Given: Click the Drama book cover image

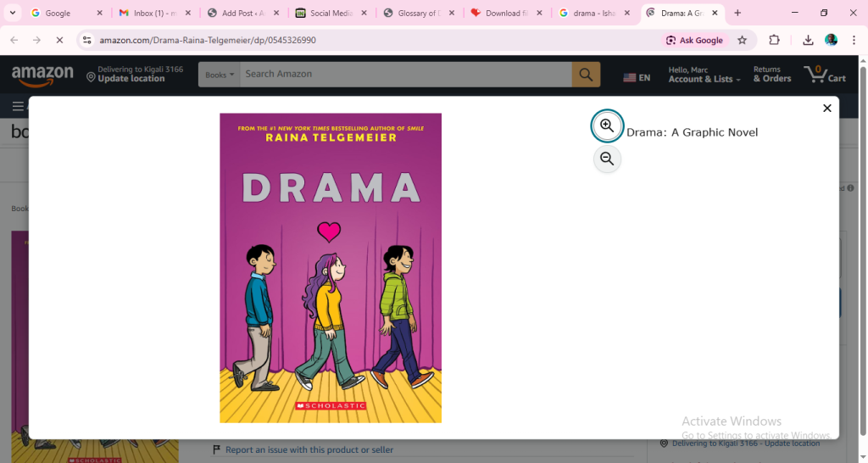Looking at the screenshot, I should (x=331, y=268).
